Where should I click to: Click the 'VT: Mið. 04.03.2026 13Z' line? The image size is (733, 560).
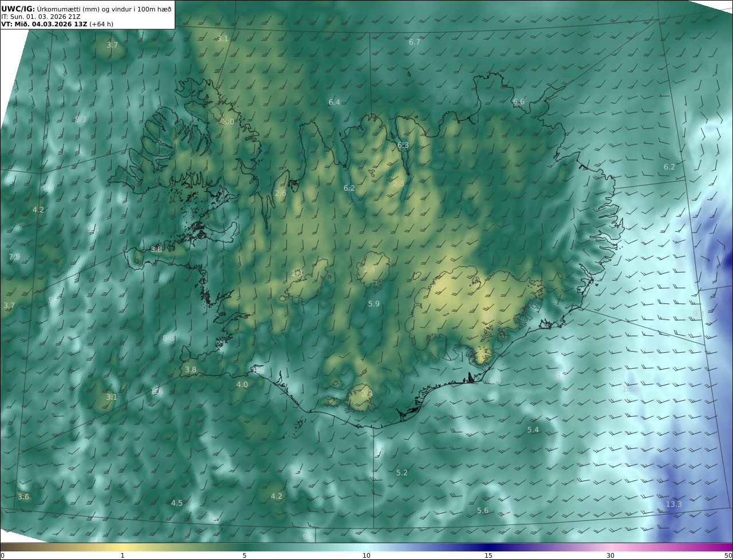44,24
